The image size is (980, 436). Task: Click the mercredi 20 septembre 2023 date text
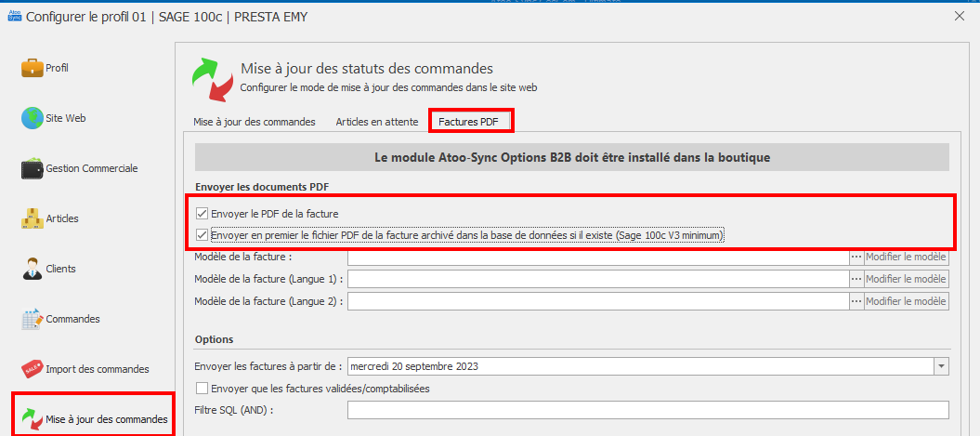[x=415, y=366]
